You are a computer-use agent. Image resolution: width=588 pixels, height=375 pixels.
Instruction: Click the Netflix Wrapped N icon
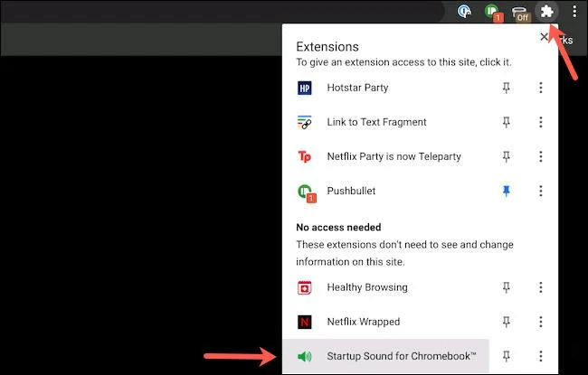pyautogui.click(x=305, y=322)
